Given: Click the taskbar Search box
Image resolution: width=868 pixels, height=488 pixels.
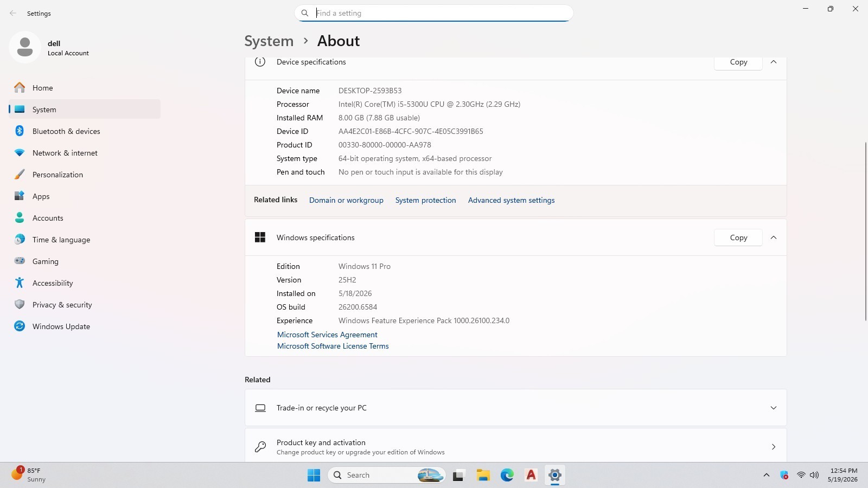Looking at the screenshot, I should point(386,475).
